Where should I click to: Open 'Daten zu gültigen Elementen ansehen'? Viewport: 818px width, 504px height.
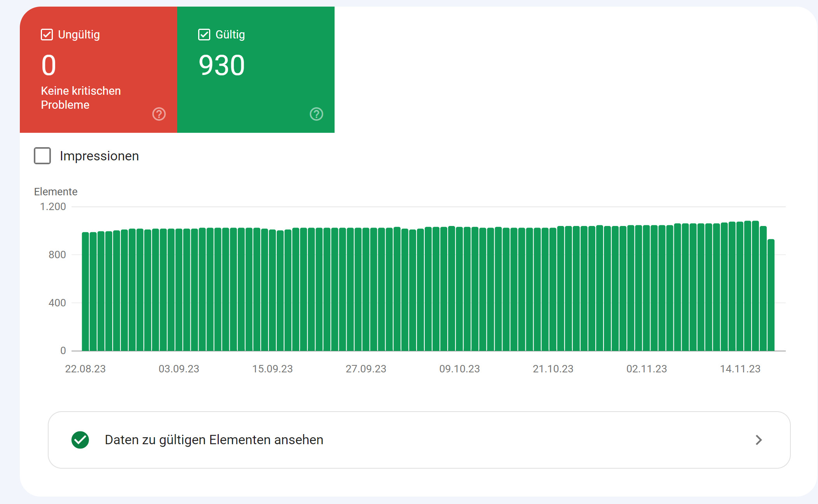click(x=214, y=440)
